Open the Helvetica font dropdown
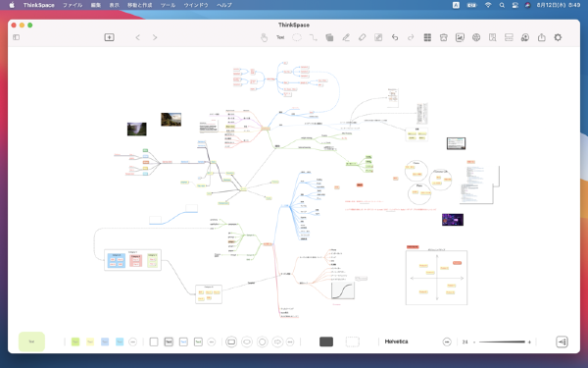The width and height of the screenshot is (588, 368). pos(396,342)
